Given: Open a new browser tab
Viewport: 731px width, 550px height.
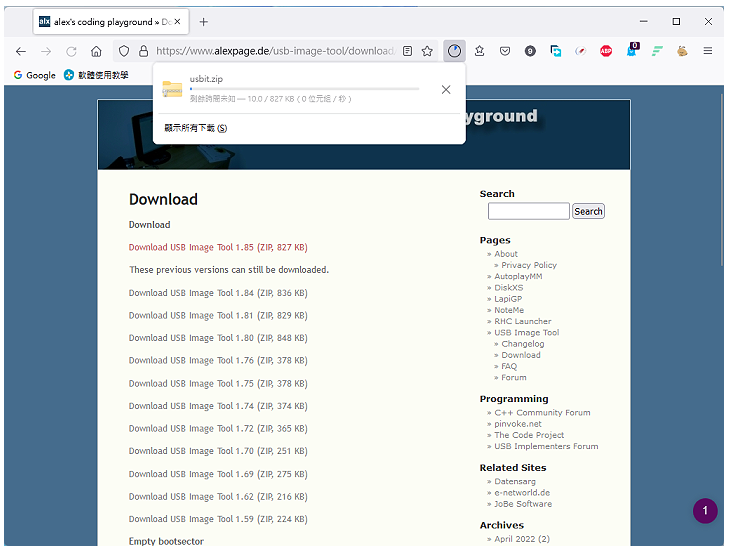Looking at the screenshot, I should click(204, 22).
